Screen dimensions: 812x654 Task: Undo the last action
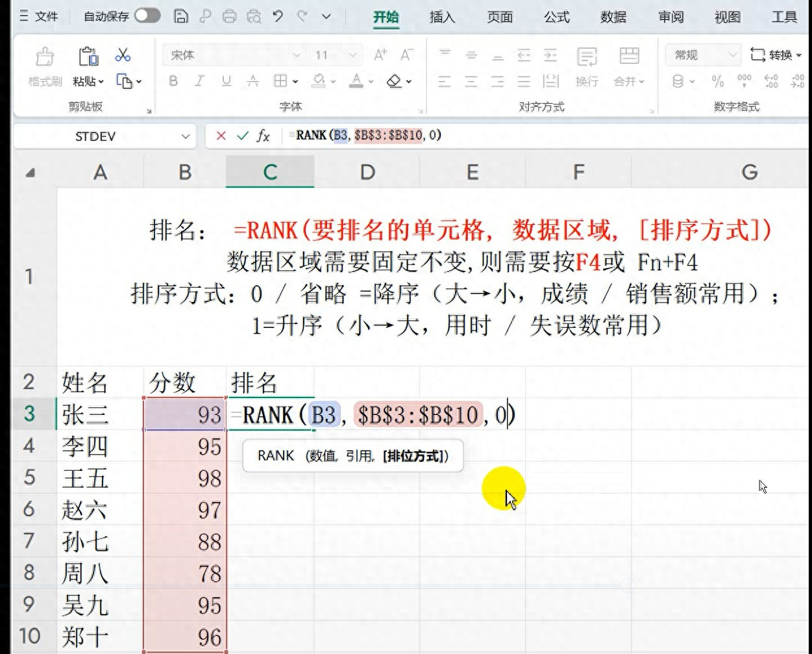278,16
